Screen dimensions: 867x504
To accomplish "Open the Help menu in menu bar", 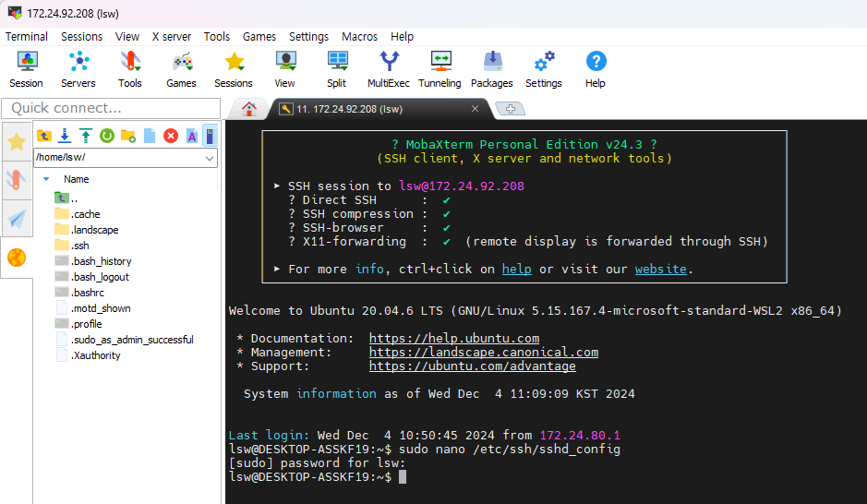I will (x=402, y=37).
